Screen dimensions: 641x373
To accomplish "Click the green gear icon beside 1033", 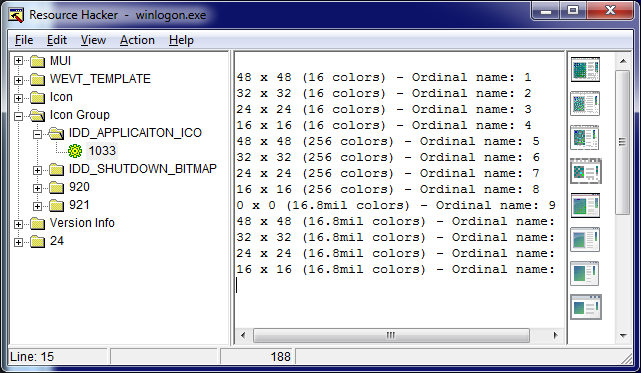I will coord(75,151).
